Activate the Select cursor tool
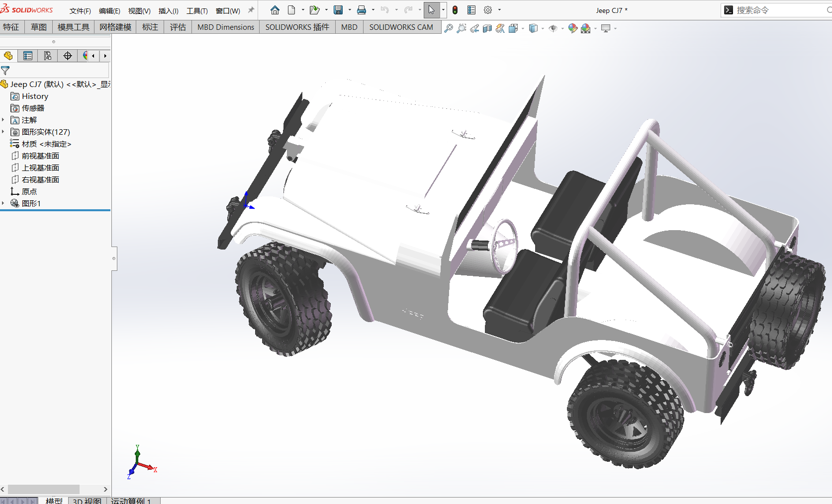Viewport: 832px width, 504px height. [x=431, y=10]
